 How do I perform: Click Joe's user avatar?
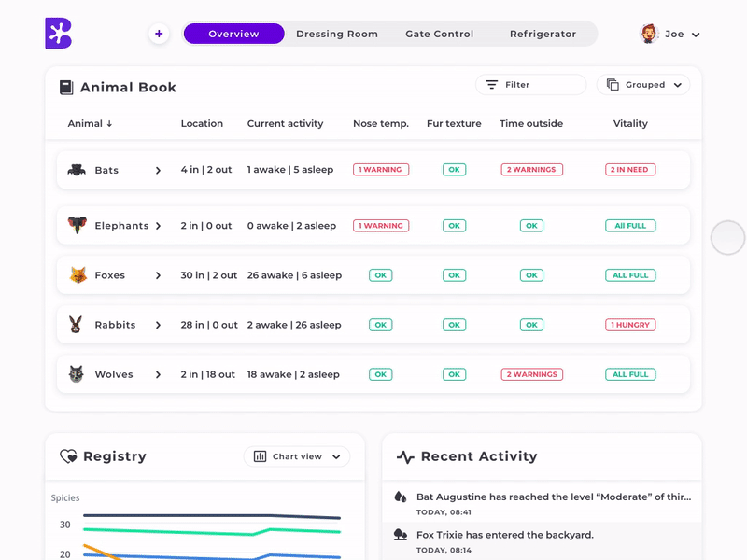(649, 34)
